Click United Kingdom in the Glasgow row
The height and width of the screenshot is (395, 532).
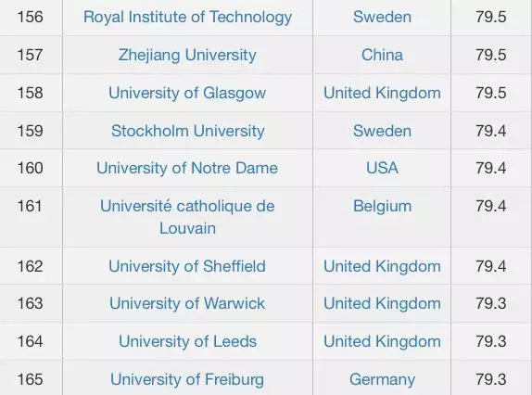[x=382, y=94]
